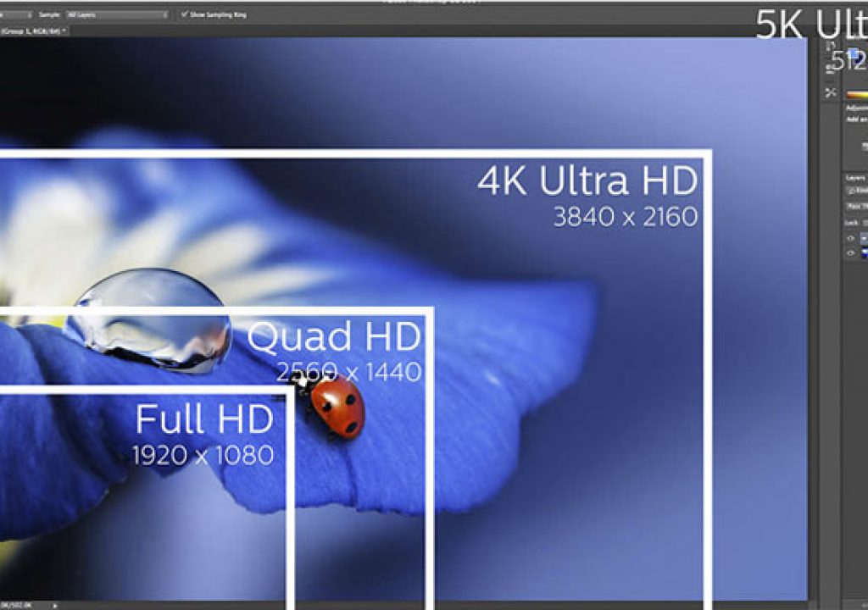
Task: Click the document size readout in status bar
Action: tap(17, 606)
